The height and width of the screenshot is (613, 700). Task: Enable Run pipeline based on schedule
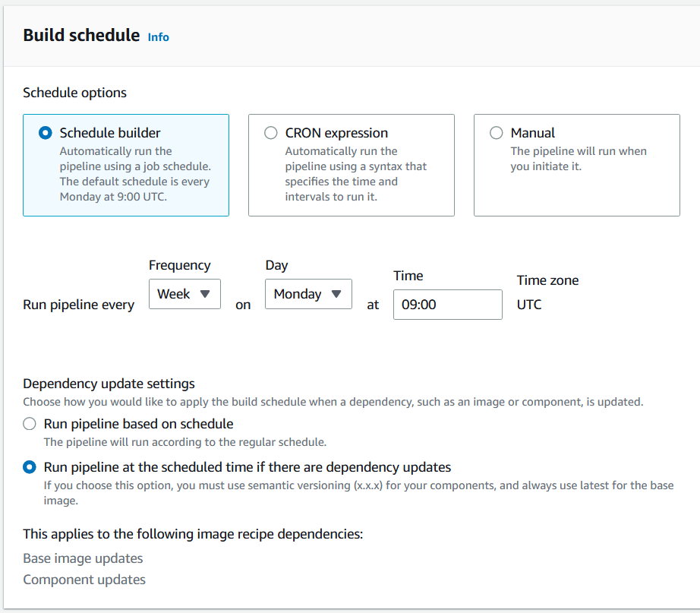tap(28, 424)
